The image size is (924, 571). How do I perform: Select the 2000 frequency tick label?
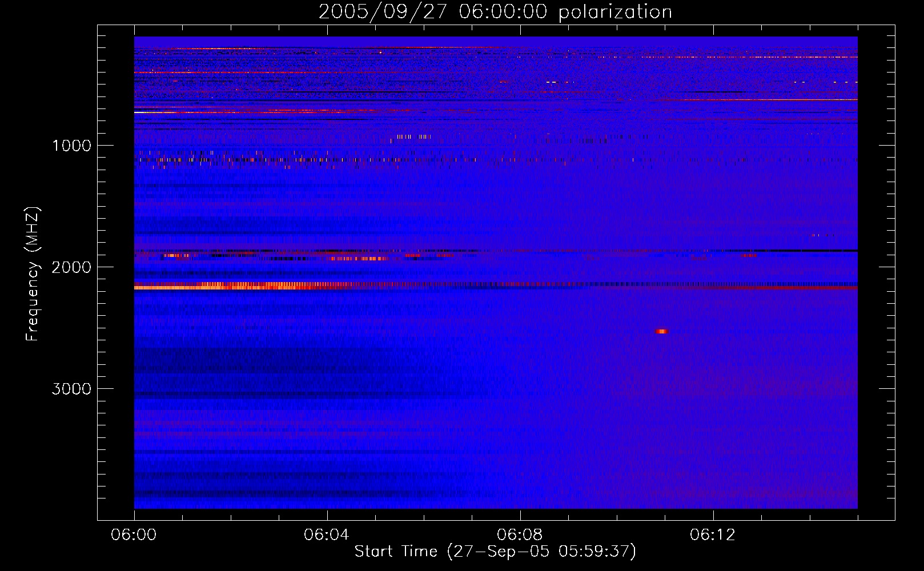(71, 267)
